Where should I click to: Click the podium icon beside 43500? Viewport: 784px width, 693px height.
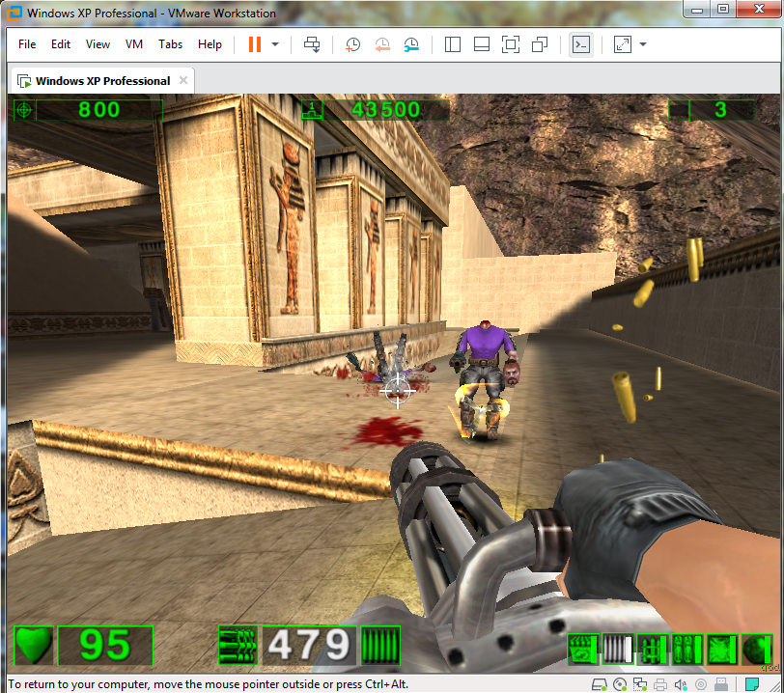pyautogui.click(x=312, y=109)
